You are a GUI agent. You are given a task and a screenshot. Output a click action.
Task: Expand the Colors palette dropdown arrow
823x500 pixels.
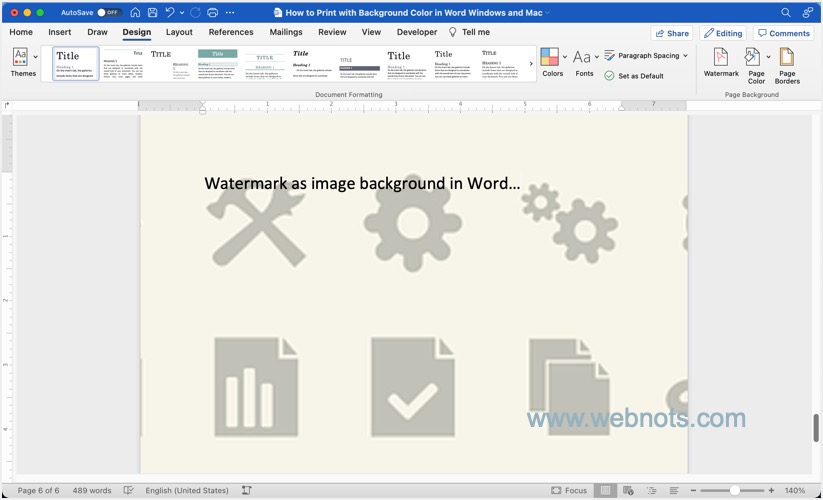coord(565,56)
